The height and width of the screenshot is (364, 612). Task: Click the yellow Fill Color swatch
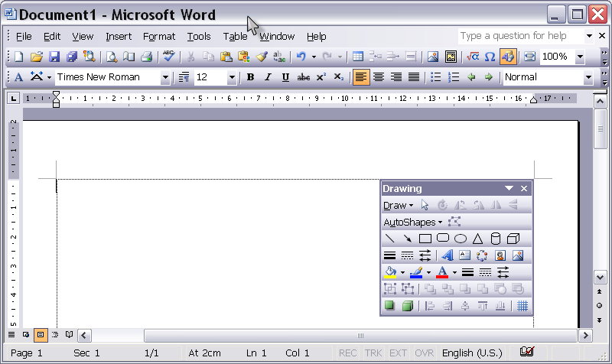390,272
